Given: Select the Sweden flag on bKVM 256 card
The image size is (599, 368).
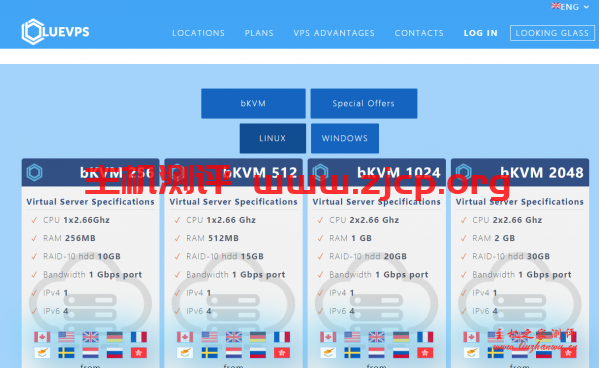Looking at the screenshot, I should (66, 353).
